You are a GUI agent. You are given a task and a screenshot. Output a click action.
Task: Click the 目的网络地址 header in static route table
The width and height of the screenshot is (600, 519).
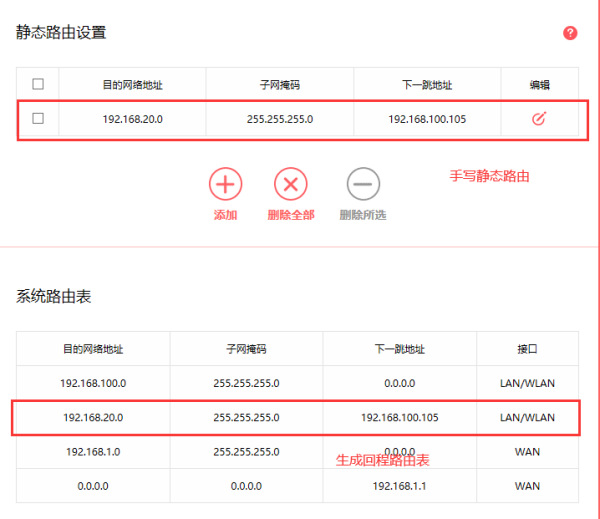[133, 84]
